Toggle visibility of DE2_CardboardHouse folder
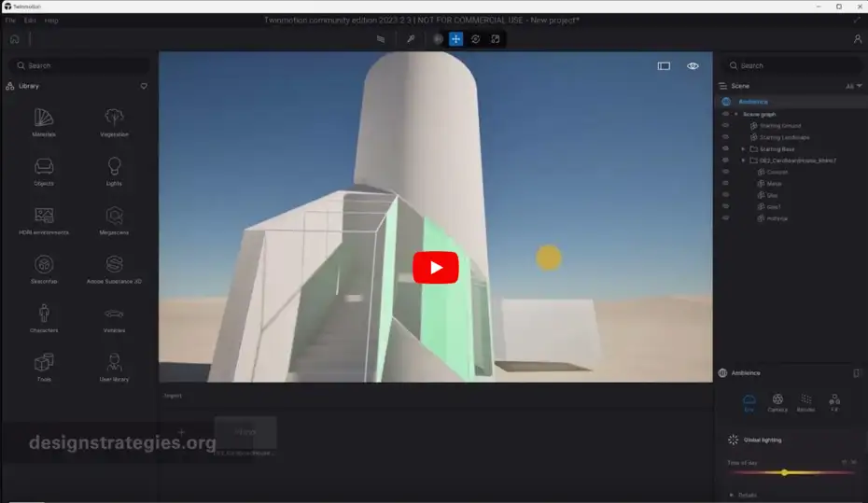868x503 pixels. pos(725,161)
